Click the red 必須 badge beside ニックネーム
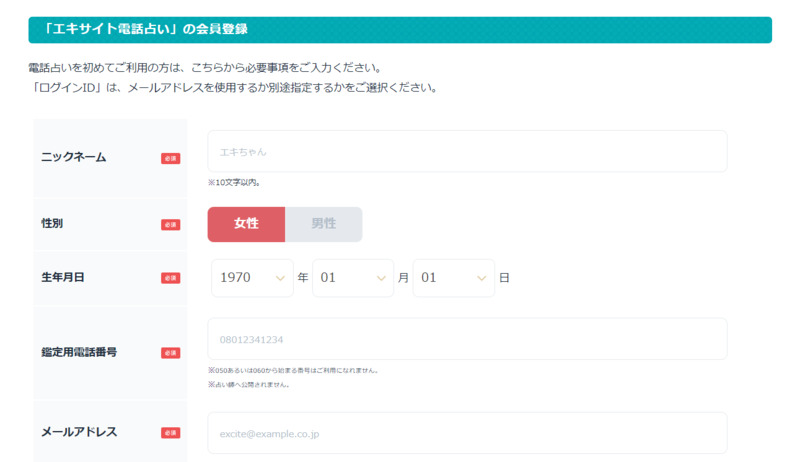Image resolution: width=800 pixels, height=462 pixels. pos(170,159)
